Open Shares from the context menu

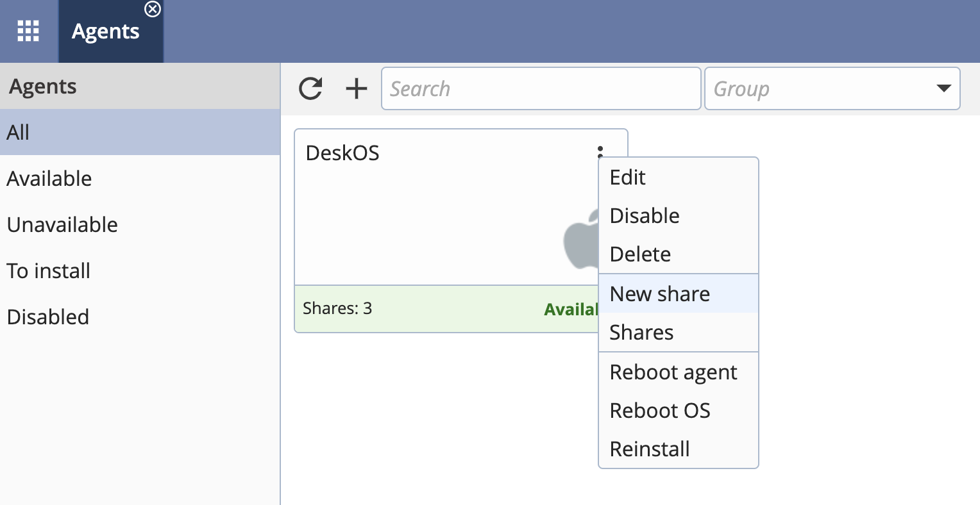pos(641,332)
